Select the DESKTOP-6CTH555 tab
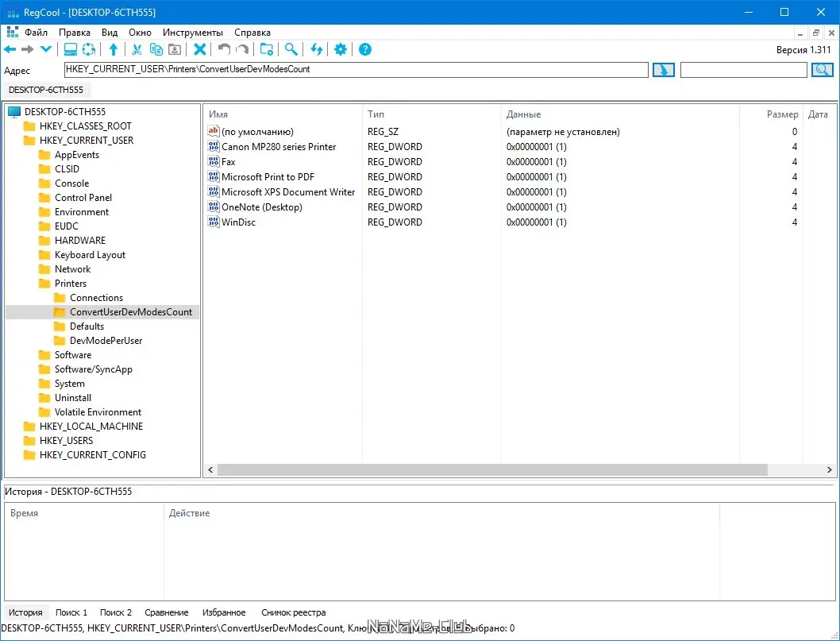840x641 pixels. coord(46,90)
